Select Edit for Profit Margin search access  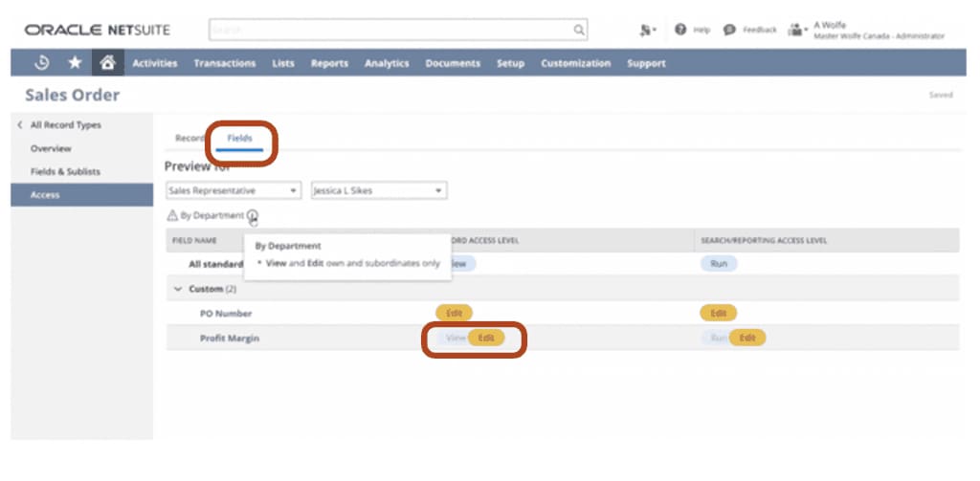pyautogui.click(x=746, y=338)
